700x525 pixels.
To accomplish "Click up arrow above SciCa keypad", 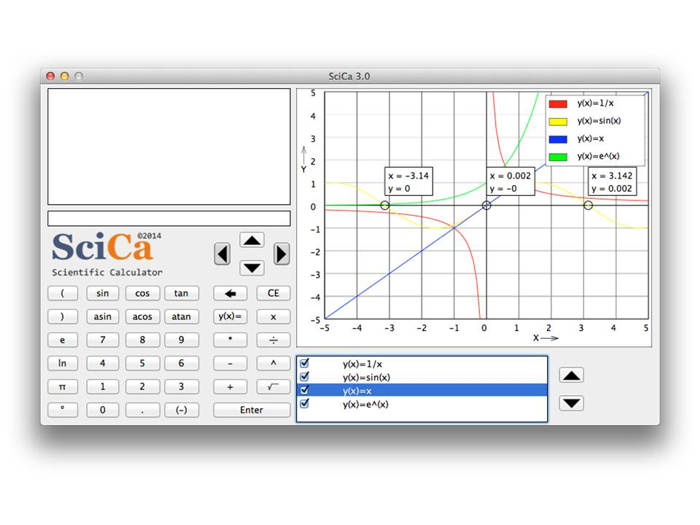I will tap(252, 240).
